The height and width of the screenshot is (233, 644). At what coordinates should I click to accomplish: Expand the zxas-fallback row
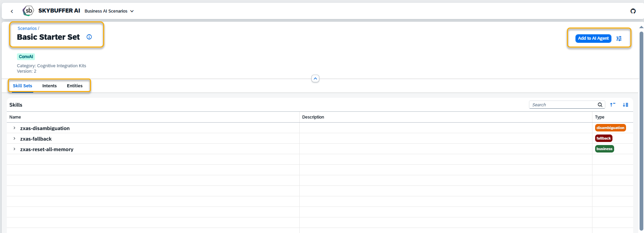(x=14, y=139)
